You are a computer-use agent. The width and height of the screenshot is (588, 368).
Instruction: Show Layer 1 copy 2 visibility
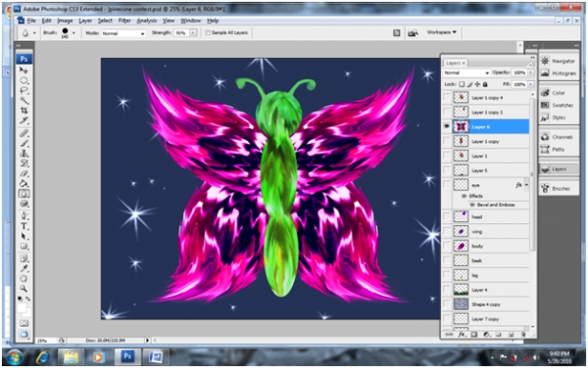(x=447, y=113)
